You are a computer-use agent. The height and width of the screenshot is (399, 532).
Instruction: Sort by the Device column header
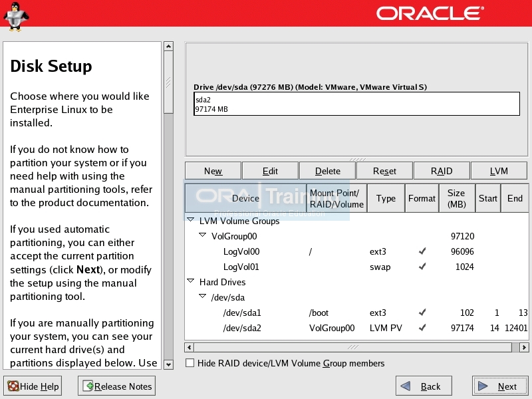[x=245, y=198]
